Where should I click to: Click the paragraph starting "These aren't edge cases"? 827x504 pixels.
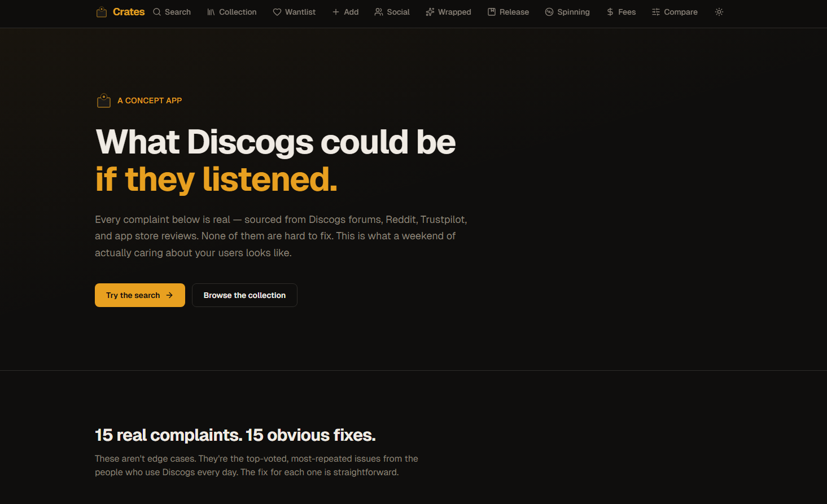click(x=257, y=466)
